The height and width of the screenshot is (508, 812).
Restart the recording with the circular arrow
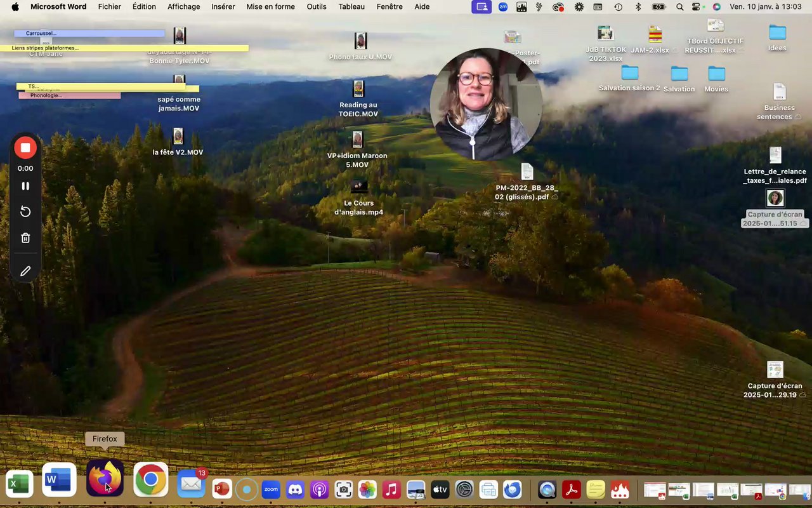25,212
